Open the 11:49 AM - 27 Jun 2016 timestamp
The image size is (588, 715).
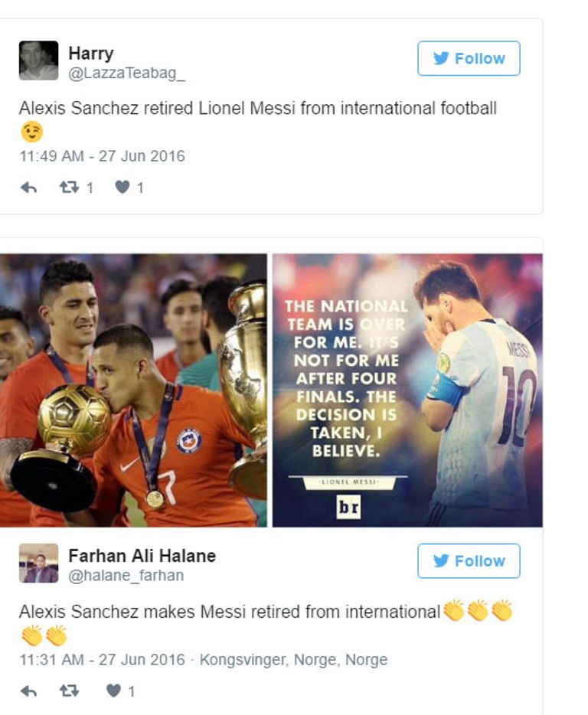coord(102,156)
